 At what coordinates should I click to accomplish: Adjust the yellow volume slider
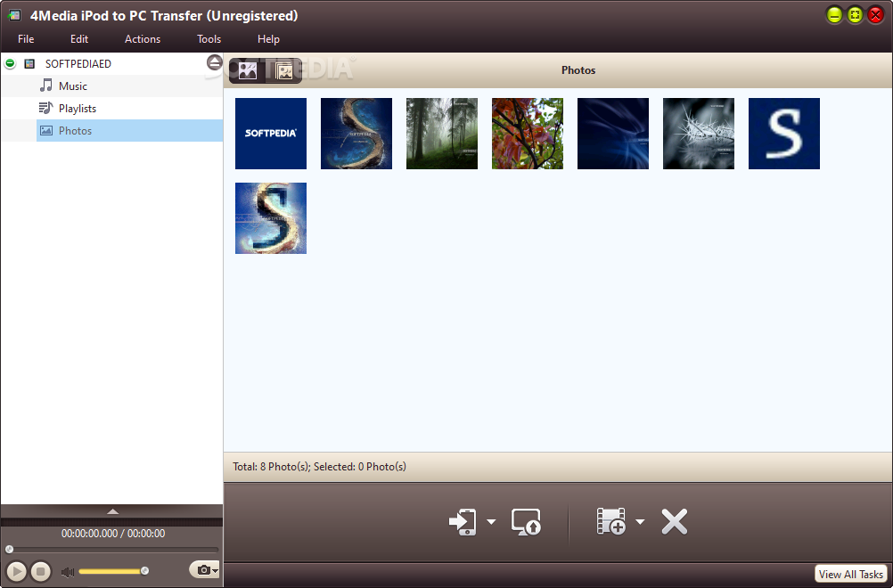tap(113, 571)
